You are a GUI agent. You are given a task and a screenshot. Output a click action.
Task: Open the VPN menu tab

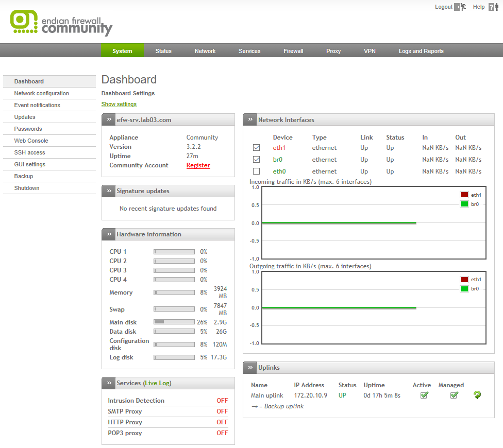pyautogui.click(x=370, y=51)
